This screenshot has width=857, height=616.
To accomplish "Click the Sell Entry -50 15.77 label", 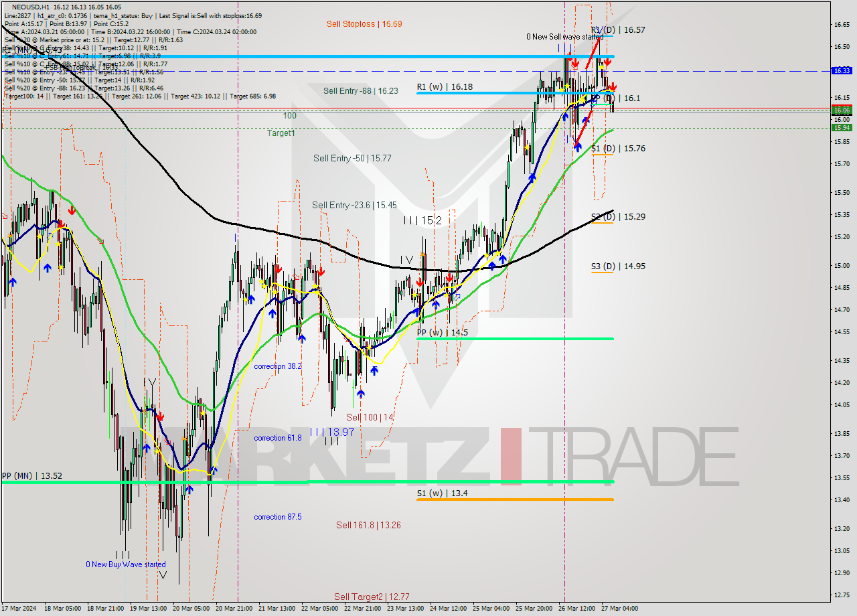I will (352, 159).
